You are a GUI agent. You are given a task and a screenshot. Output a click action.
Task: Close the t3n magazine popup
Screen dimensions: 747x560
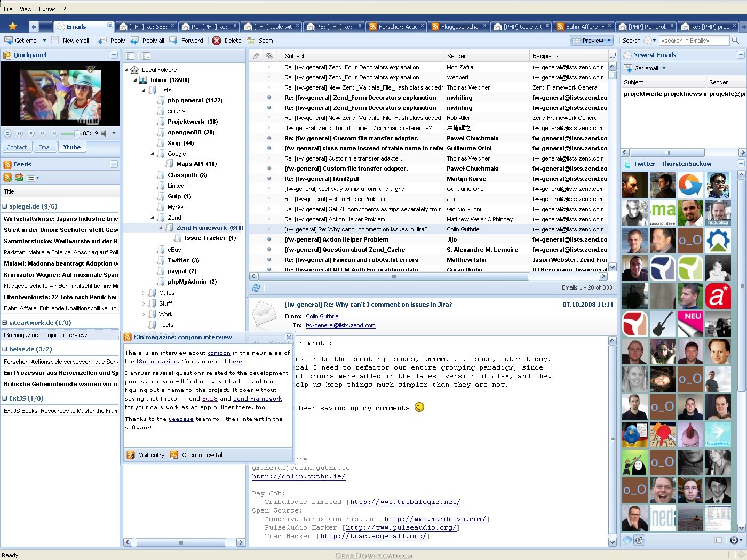click(289, 337)
